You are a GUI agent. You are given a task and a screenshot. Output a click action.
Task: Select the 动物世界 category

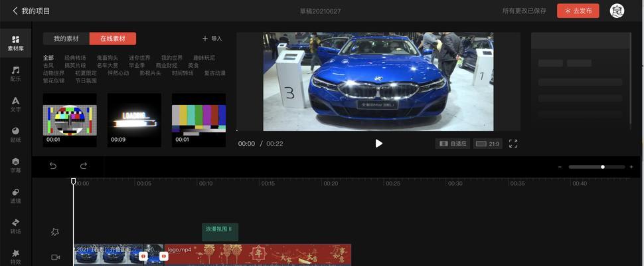54,73
